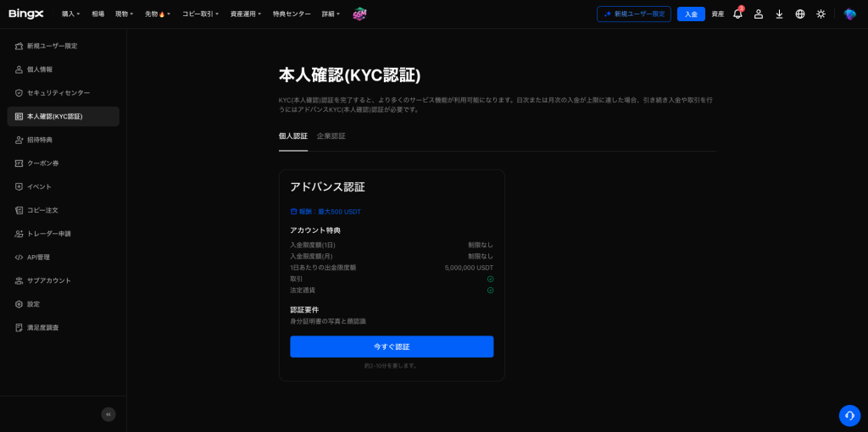Open the language globe icon
868x432 pixels.
(x=800, y=14)
